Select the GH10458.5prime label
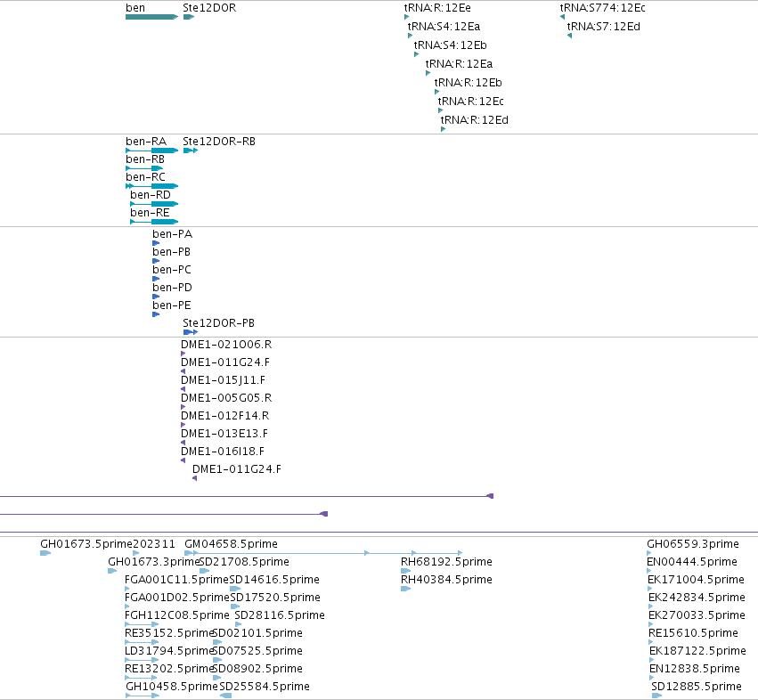 pyautogui.click(x=172, y=687)
